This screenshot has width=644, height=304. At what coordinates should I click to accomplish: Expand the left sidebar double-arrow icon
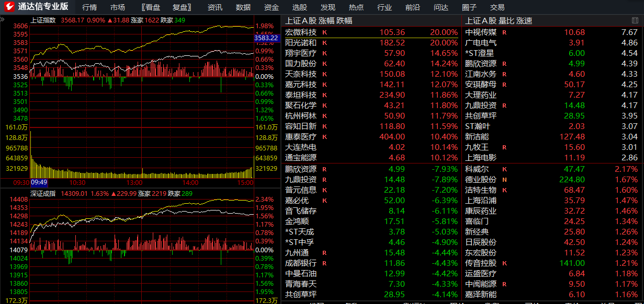click(x=2, y=19)
